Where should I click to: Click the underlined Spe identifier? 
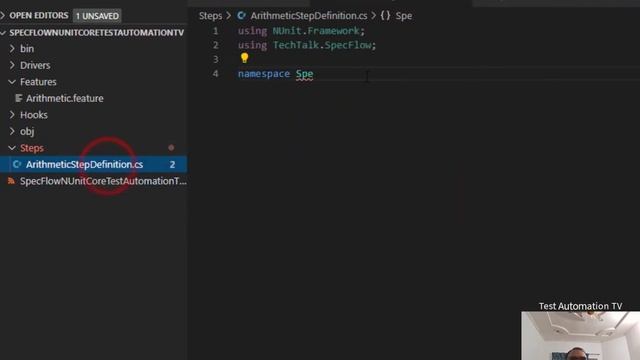coord(304,74)
